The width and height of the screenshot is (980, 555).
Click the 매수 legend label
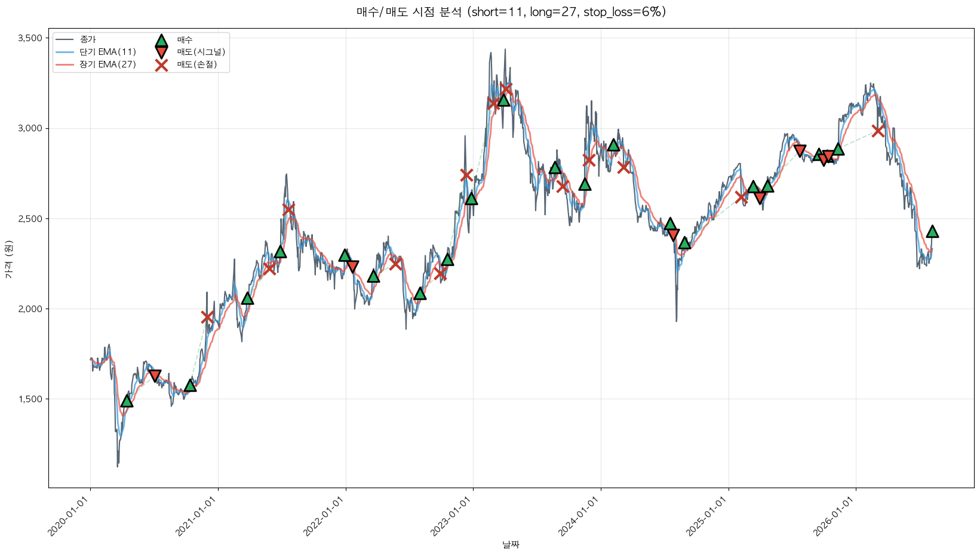(185, 39)
